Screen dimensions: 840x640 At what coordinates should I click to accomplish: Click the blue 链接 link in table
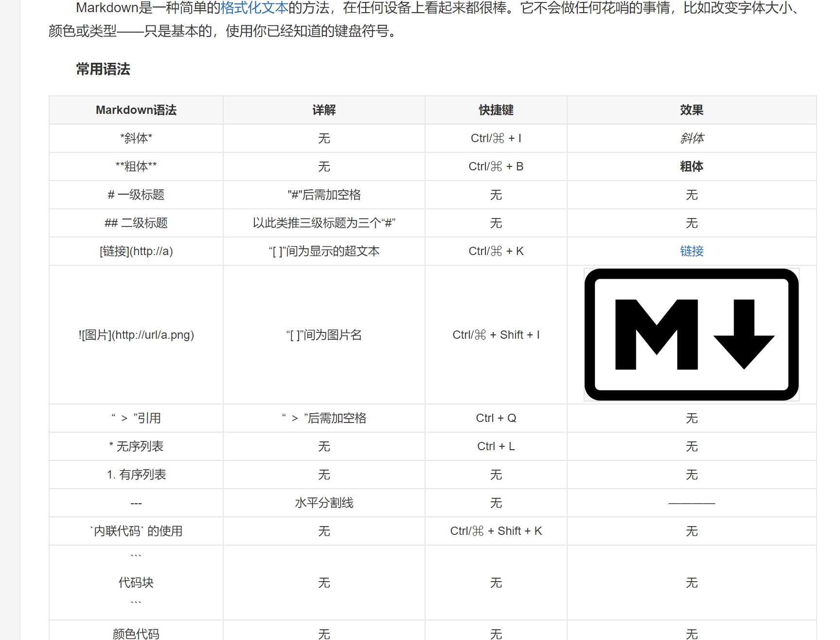[692, 251]
